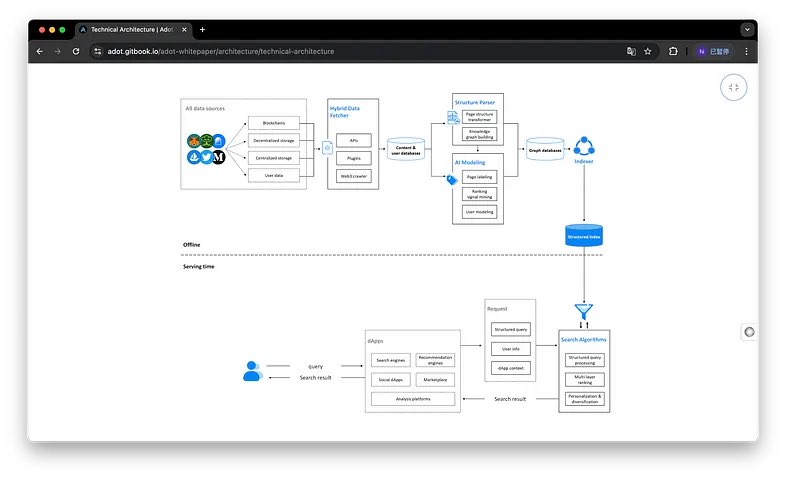Click the Structured query box in Request
The width and height of the screenshot is (786, 479).
(511, 329)
